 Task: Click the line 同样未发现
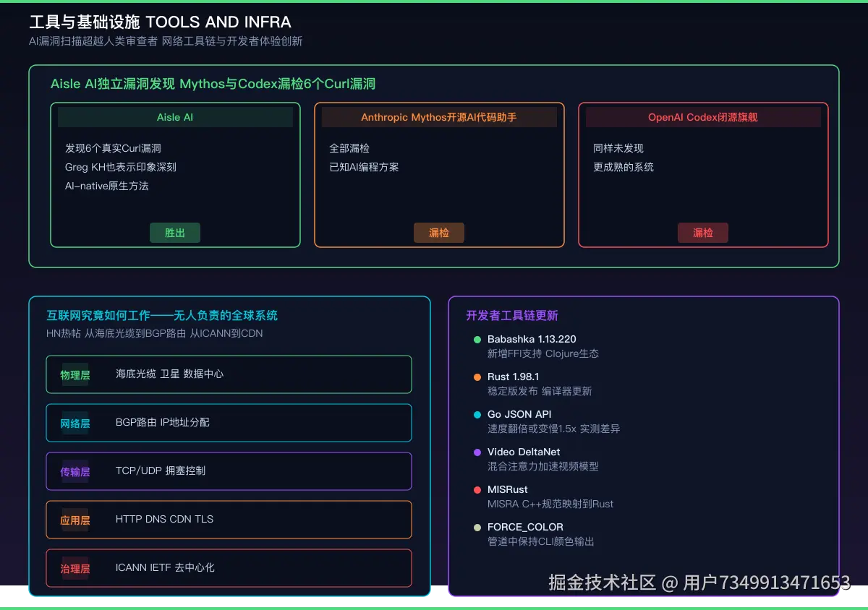point(618,148)
